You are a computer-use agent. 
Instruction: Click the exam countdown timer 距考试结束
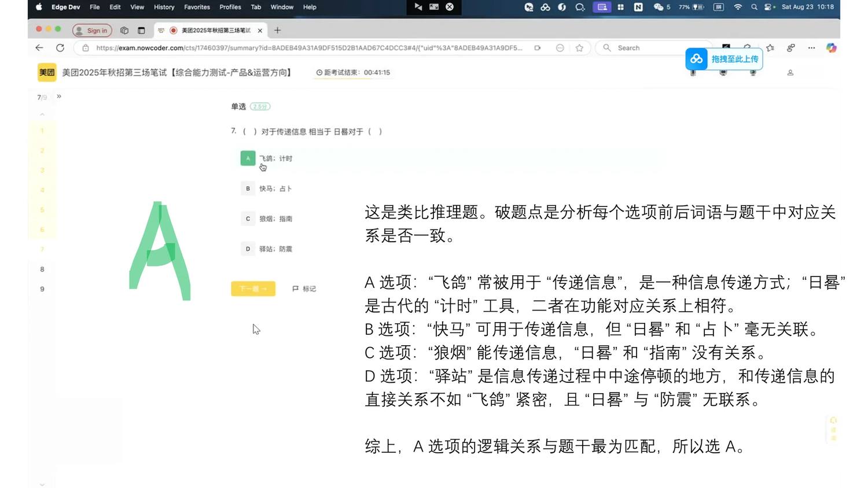(353, 72)
